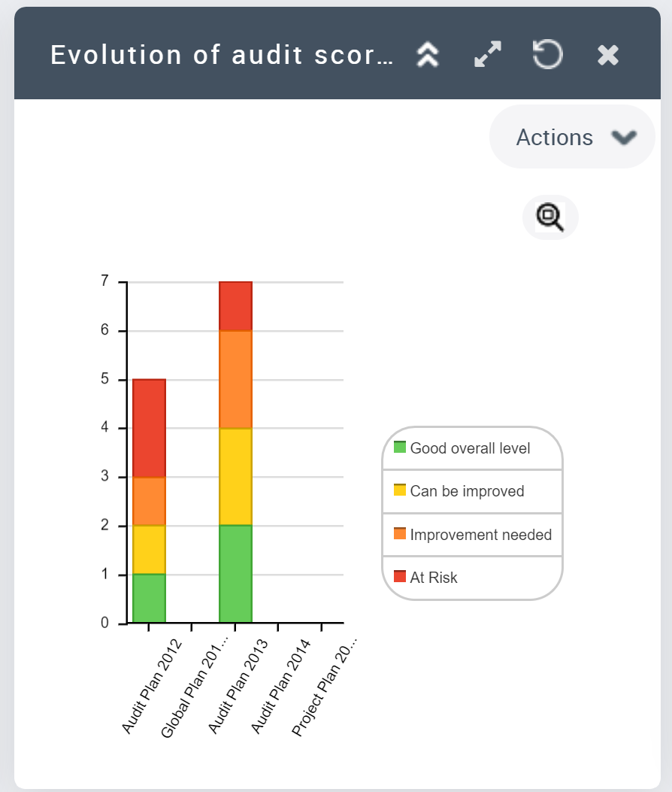Collapse the widget with the double chevron icon
Image resolution: width=672 pixels, height=792 pixels.
[x=428, y=55]
